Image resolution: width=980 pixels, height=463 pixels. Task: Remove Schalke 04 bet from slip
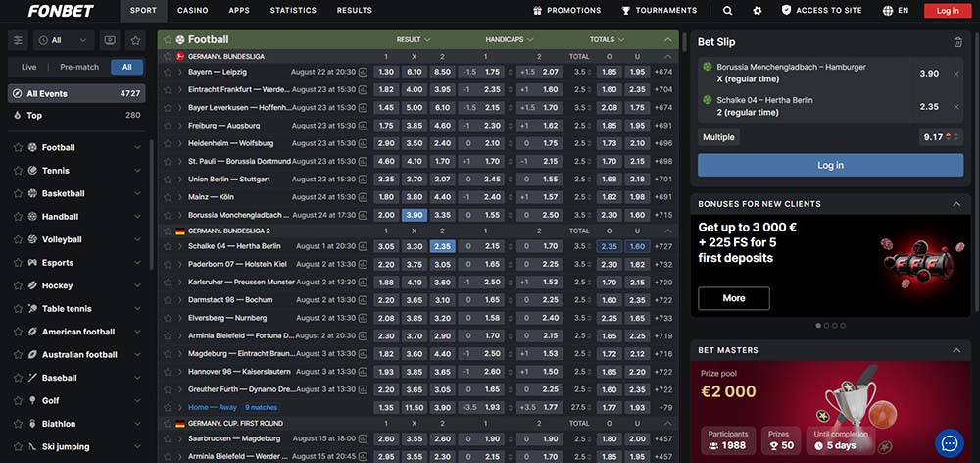956,106
